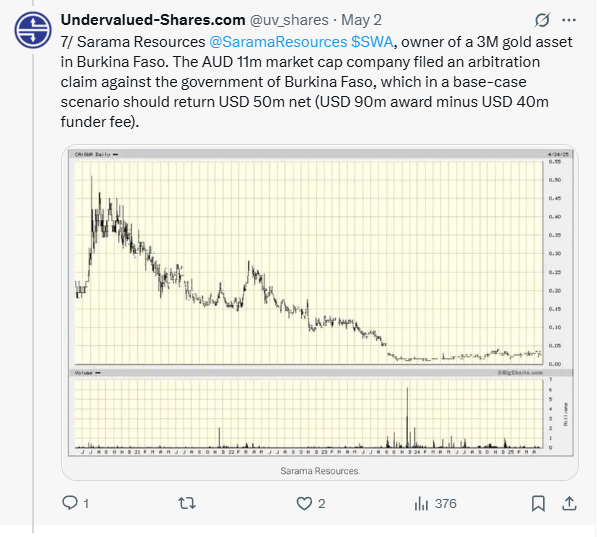
Task: Click the 376 views count
Action: tap(445, 503)
